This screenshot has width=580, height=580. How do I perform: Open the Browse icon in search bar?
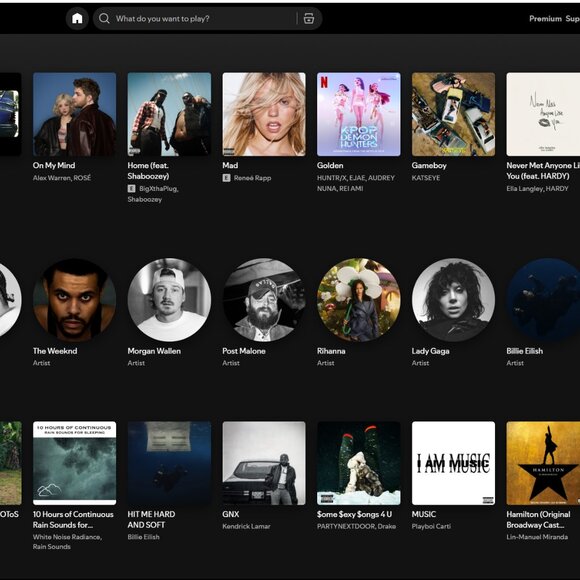309,18
